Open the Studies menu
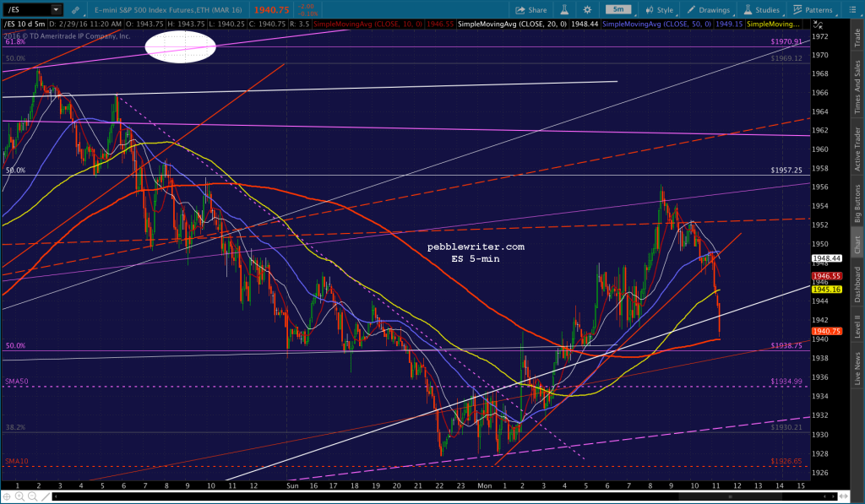This screenshot has width=865, height=504. 761,10
